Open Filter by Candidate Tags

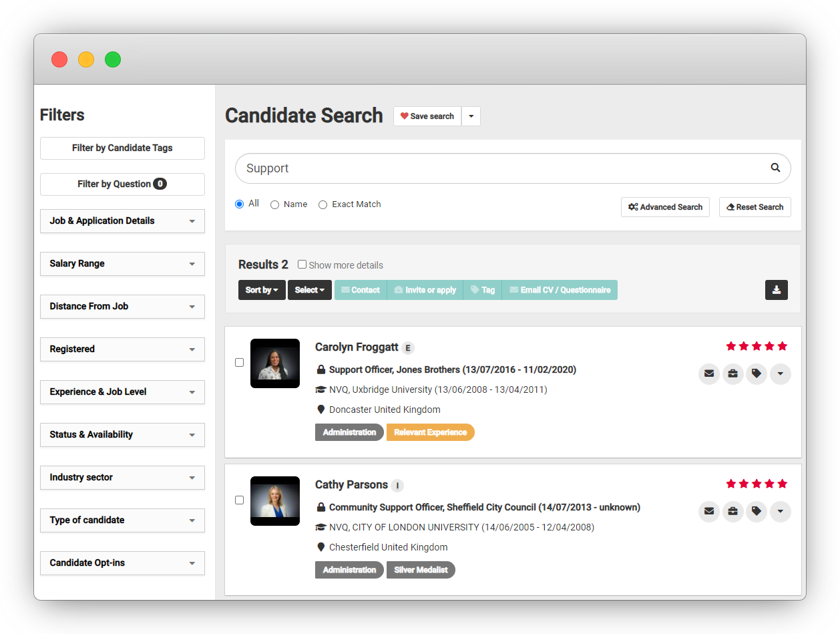coord(122,148)
